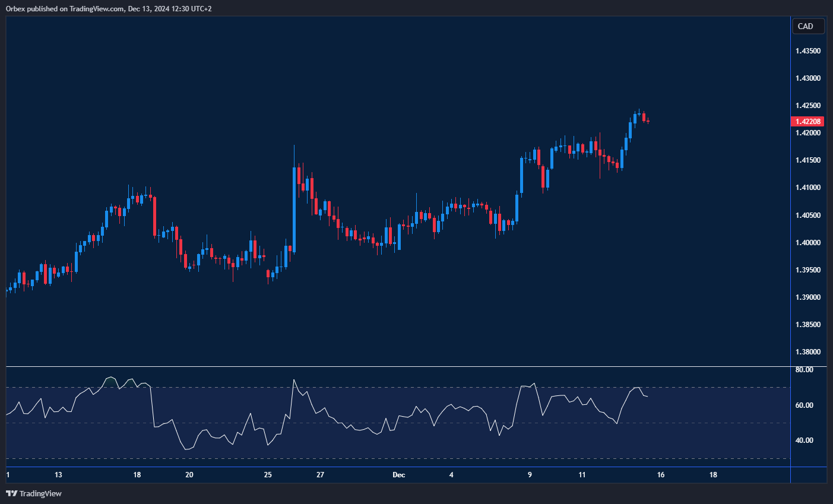Select the 13 date marker on time axis

point(58,475)
